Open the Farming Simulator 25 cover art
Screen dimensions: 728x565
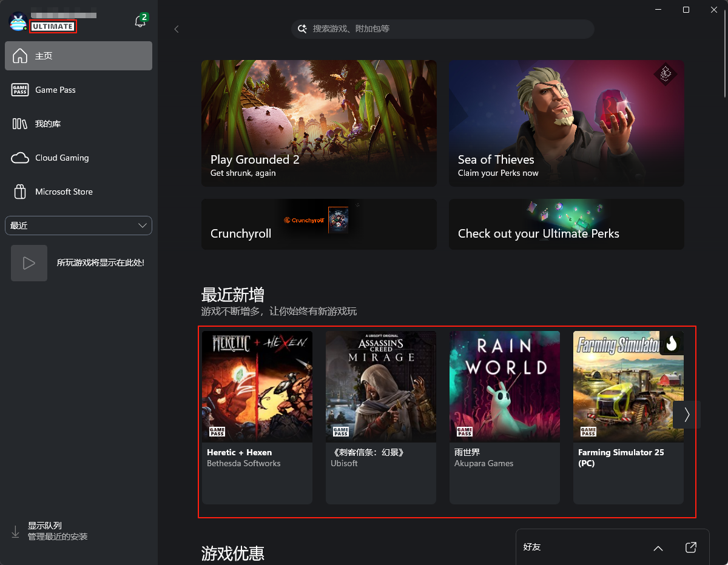[x=629, y=387]
